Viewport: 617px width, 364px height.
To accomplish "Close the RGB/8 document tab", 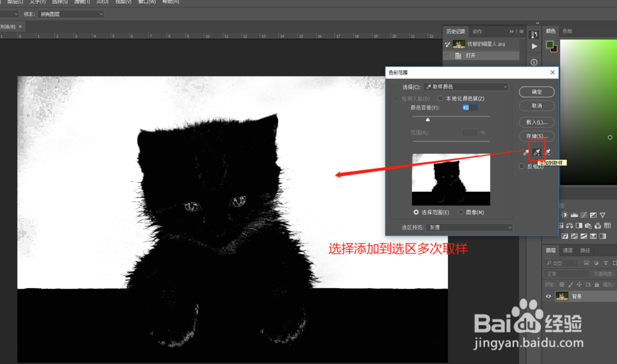I will coord(20,27).
